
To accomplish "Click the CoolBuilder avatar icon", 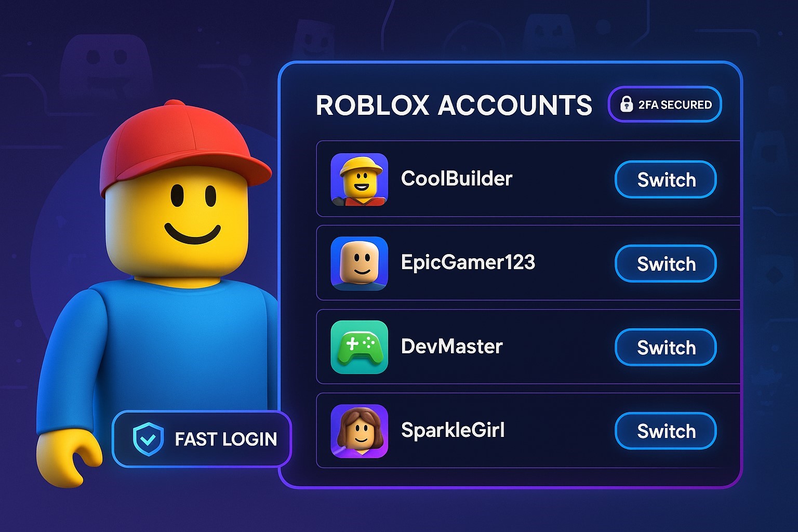I will 359,179.
